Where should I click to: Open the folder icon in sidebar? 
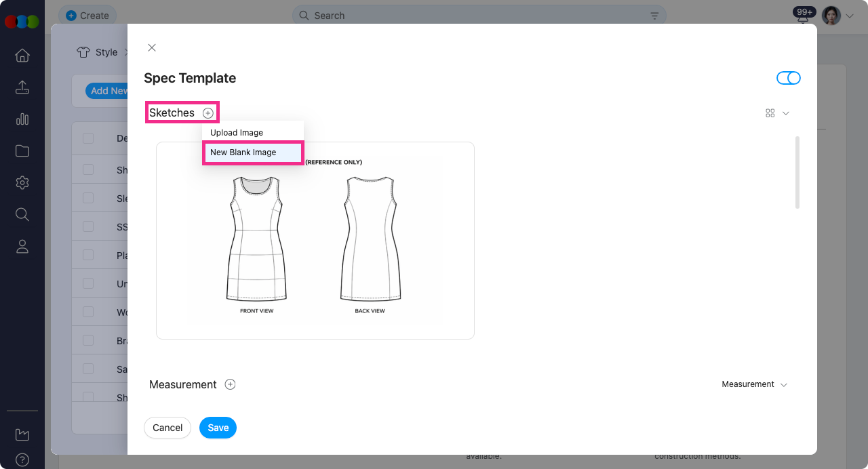click(x=22, y=151)
